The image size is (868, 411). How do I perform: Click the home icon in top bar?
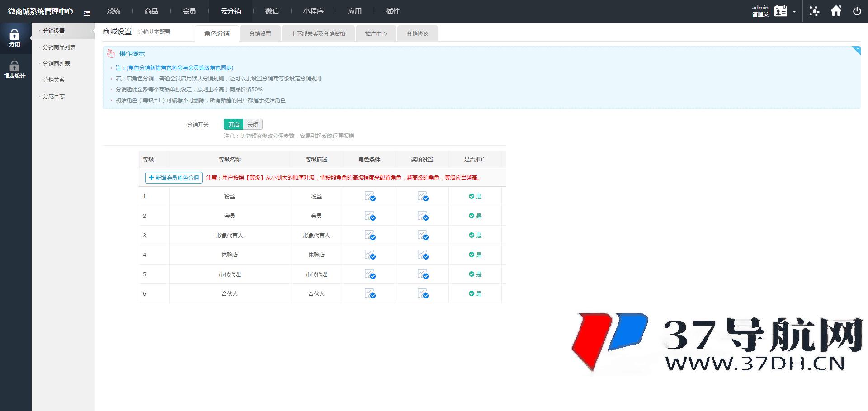[836, 11]
